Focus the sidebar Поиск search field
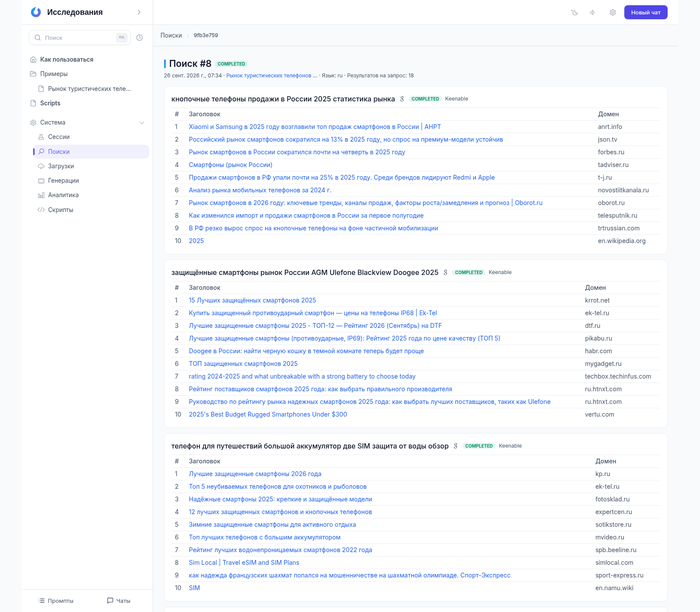700x612 pixels. (80, 38)
